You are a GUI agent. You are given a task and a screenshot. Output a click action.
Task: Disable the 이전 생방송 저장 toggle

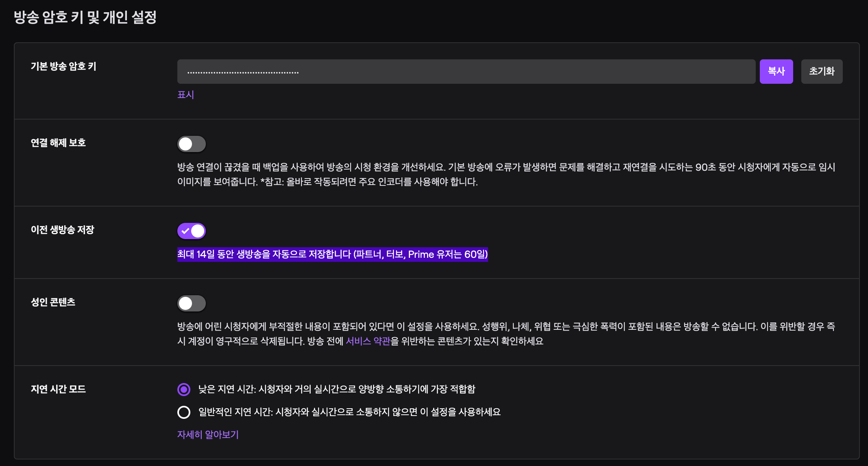(192, 231)
